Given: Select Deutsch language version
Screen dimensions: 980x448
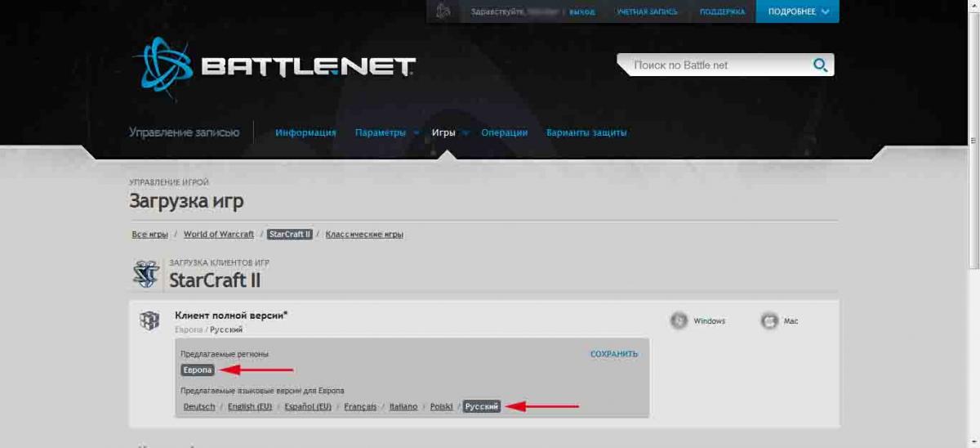Looking at the screenshot, I should 199,406.
